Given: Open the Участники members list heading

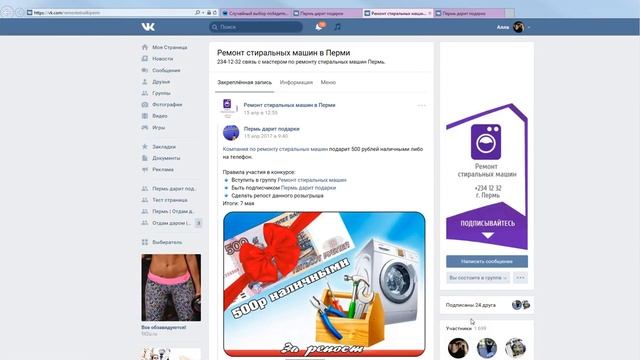Looking at the screenshot, I should 459,328.
